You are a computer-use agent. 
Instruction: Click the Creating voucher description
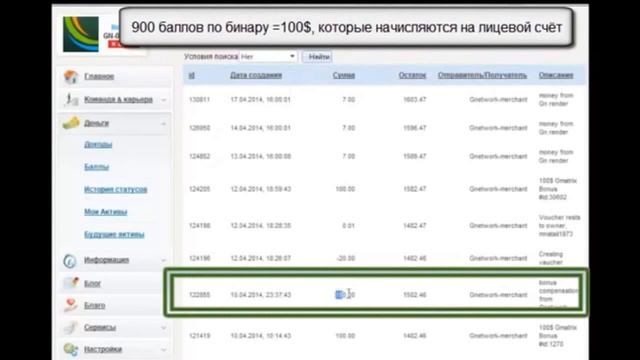pyautogui.click(x=551, y=258)
